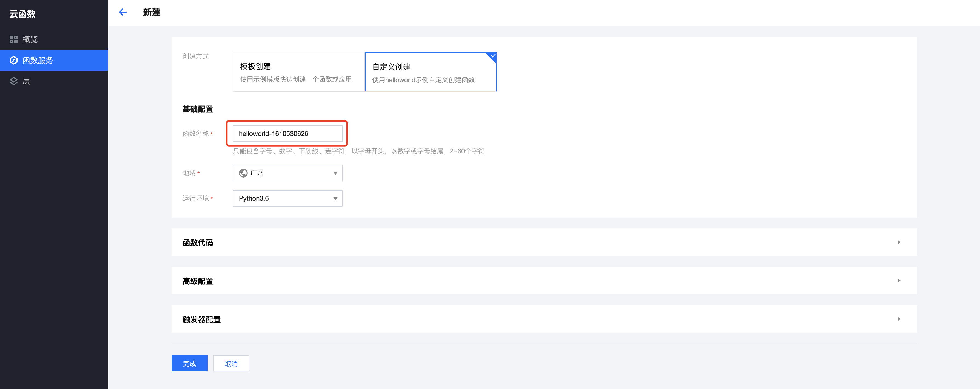Select 模板创建 template creation option
980x389 pixels.
(299, 72)
